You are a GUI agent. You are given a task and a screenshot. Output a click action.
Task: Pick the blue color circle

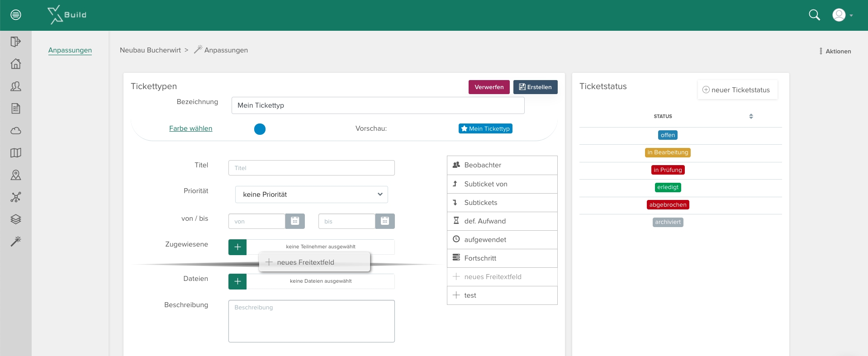(260, 129)
